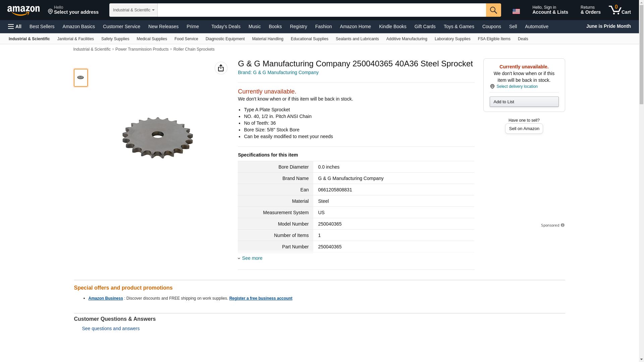Click the Sell on Amazon button

click(x=524, y=129)
